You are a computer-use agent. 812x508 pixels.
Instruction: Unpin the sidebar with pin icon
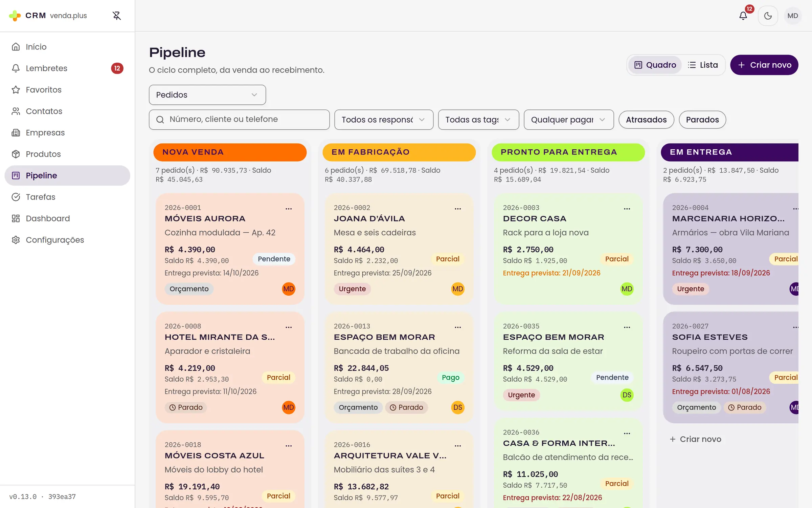[x=117, y=16]
